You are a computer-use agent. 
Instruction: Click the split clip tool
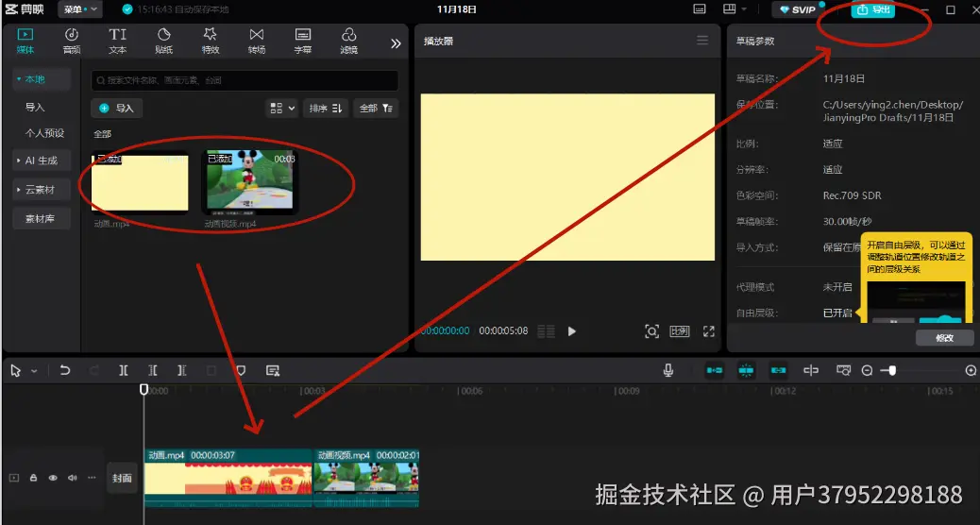click(x=123, y=371)
